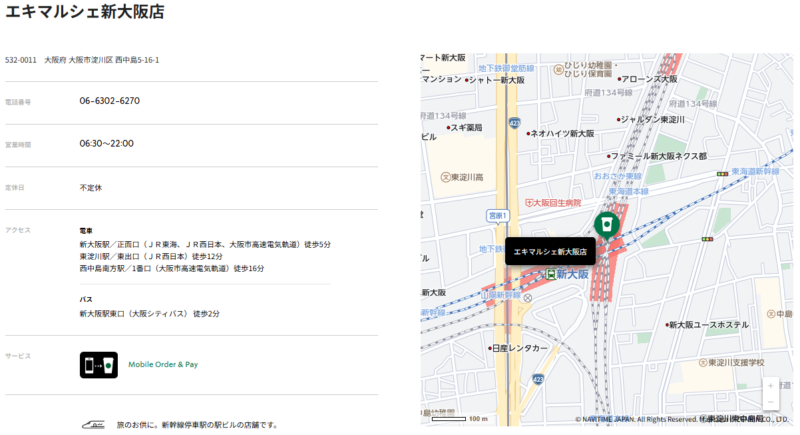The image size is (800, 435).
Task: Click the 山陽新幹線 railway label
Action: [x=501, y=295]
